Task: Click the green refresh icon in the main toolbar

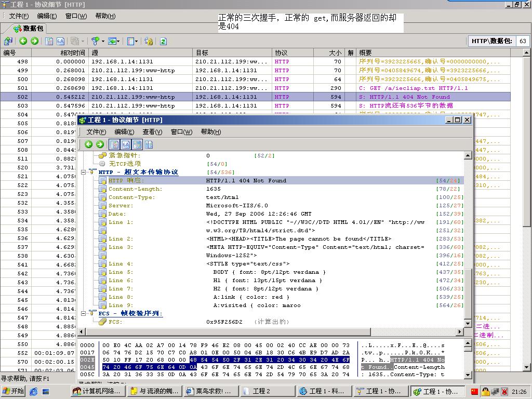Action: click(163, 41)
